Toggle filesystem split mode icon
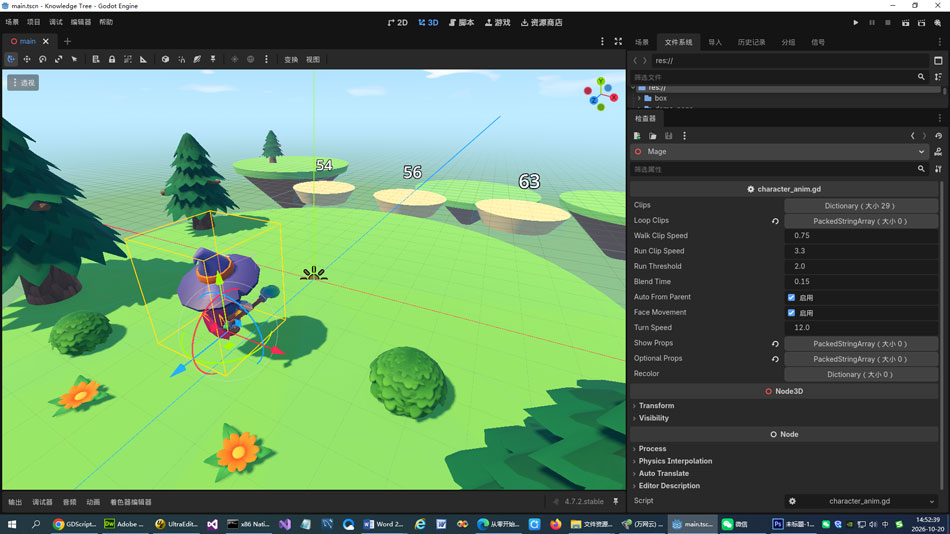This screenshot has height=534, width=950. (938, 61)
